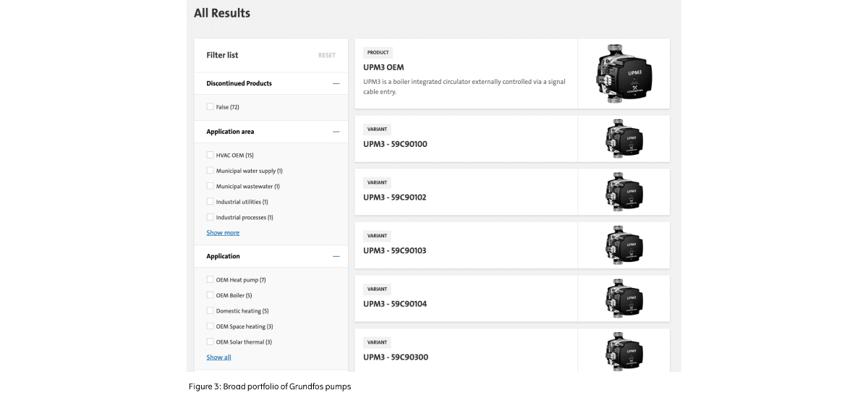Open the UPM3 - 59C90100 pump thumbnail
This screenshot has width=868, height=398.
tap(624, 138)
